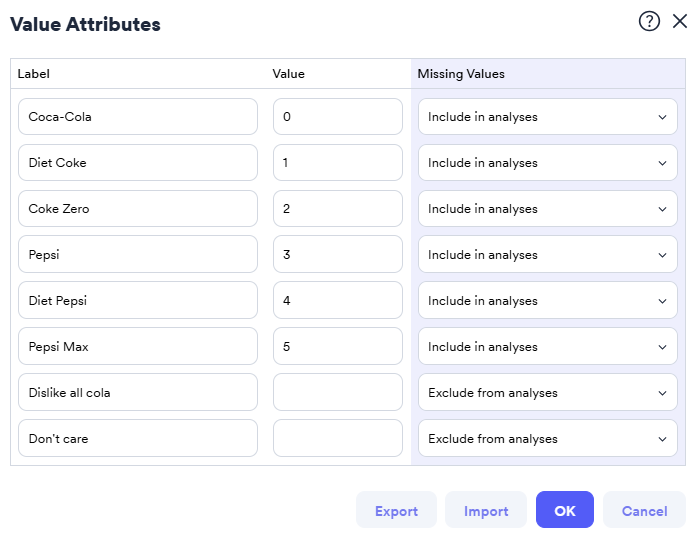The image size is (689, 533).
Task: Click the value field containing 3
Action: click(338, 255)
